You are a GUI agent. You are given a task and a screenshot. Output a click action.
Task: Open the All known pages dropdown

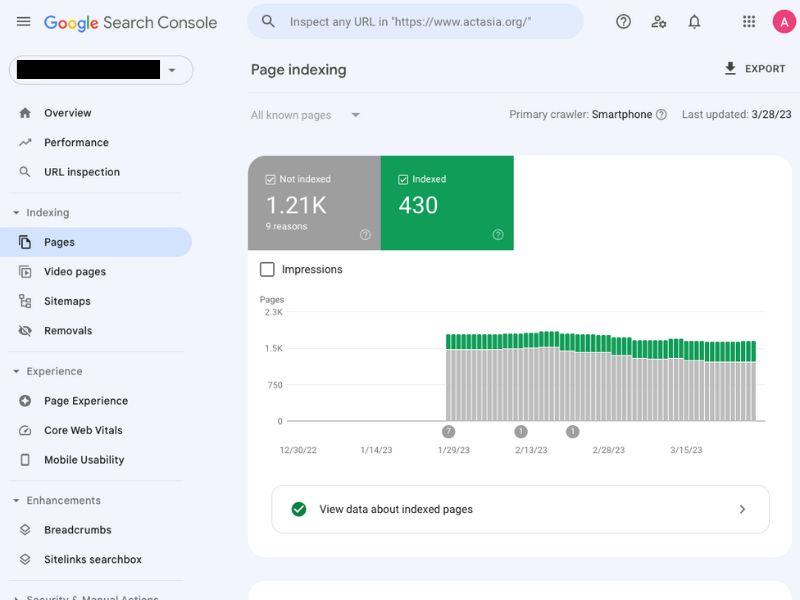[305, 115]
